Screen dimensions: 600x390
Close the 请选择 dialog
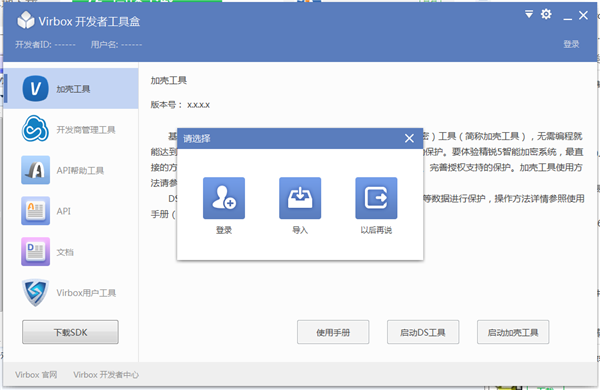pyautogui.click(x=409, y=138)
